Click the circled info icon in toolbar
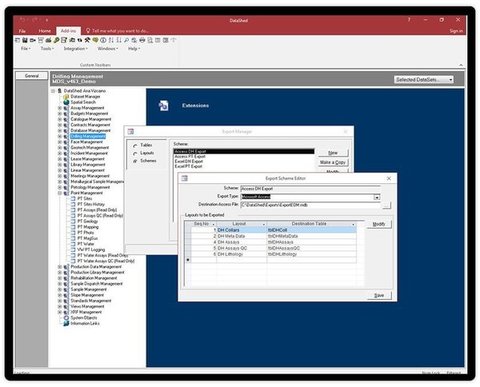 pyautogui.click(x=103, y=40)
